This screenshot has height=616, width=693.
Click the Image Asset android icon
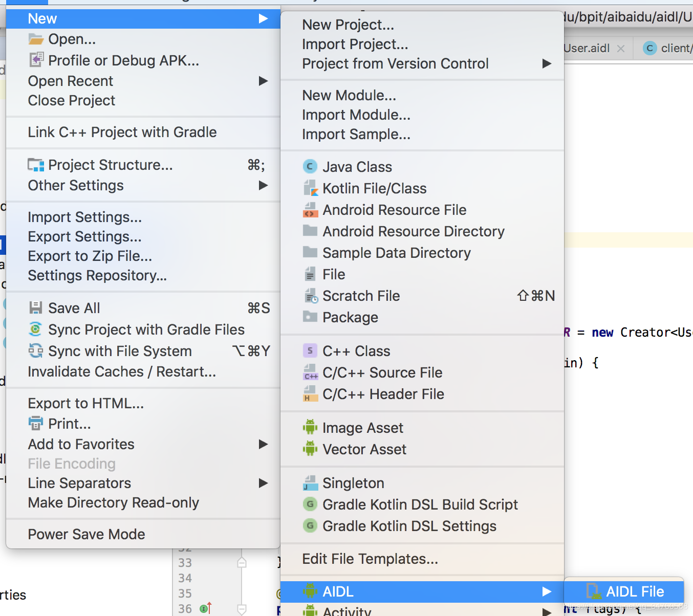[310, 427]
